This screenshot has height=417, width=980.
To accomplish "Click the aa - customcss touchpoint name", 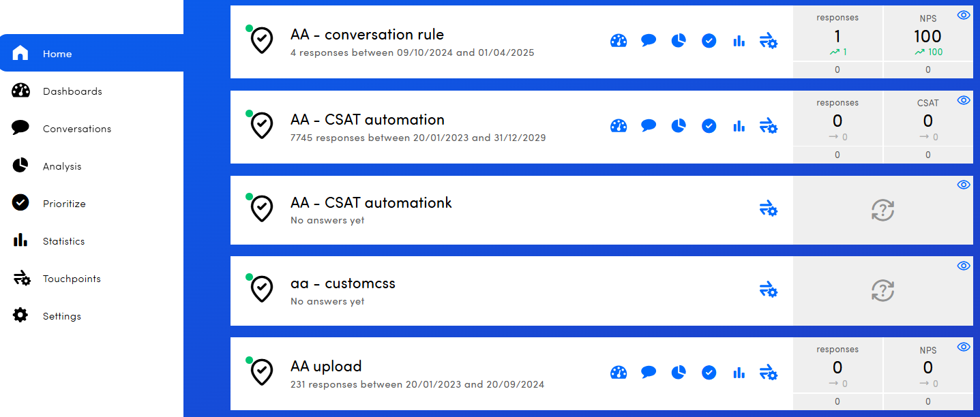I will pos(343,283).
